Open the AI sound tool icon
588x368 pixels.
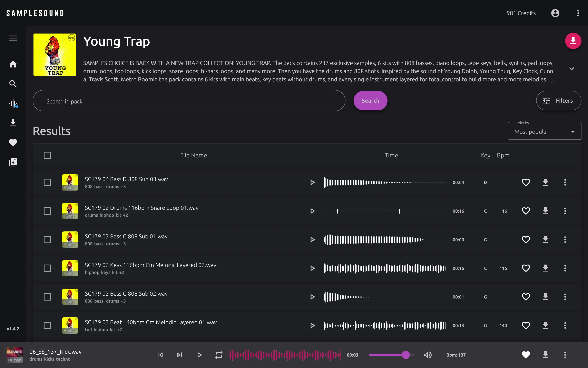pos(13,103)
